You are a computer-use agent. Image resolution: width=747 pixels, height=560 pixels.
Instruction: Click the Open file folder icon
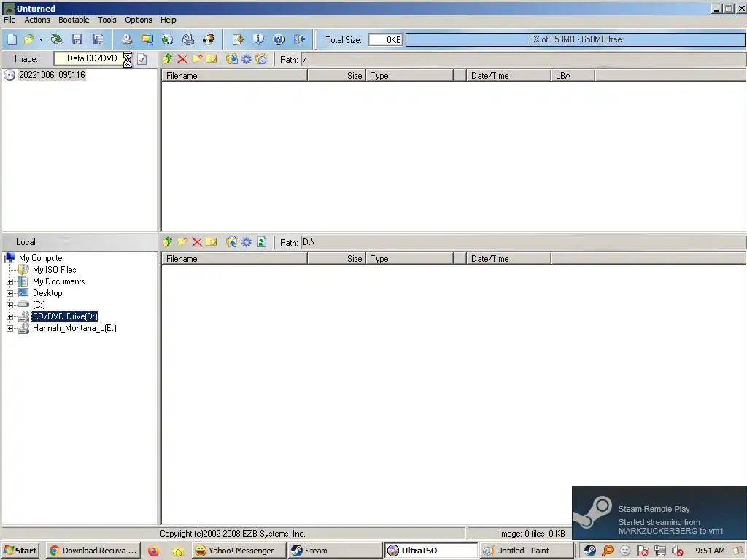pyautogui.click(x=29, y=39)
